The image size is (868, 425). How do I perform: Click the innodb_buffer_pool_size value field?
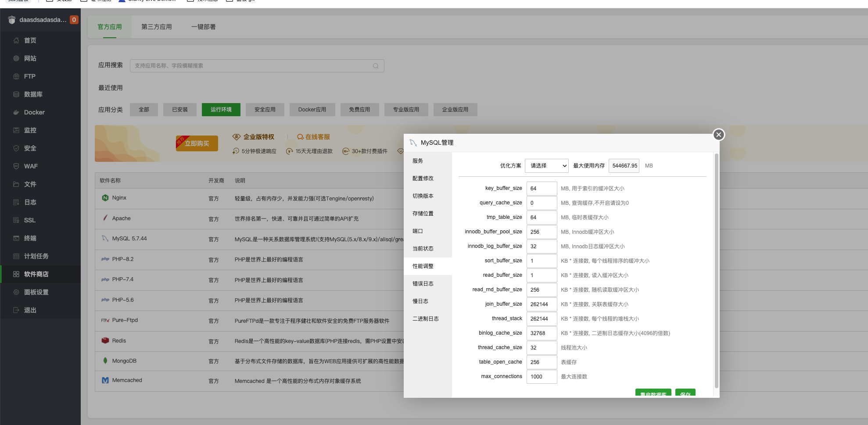(542, 232)
